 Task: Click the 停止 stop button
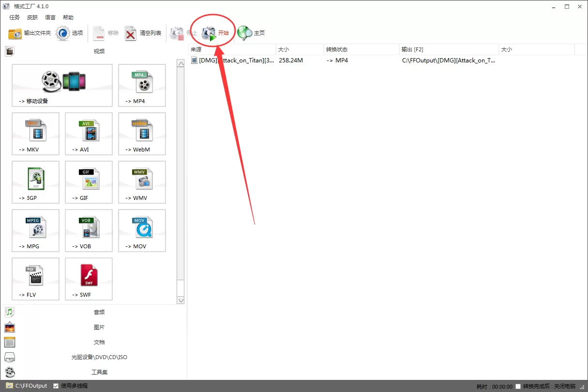tap(183, 33)
